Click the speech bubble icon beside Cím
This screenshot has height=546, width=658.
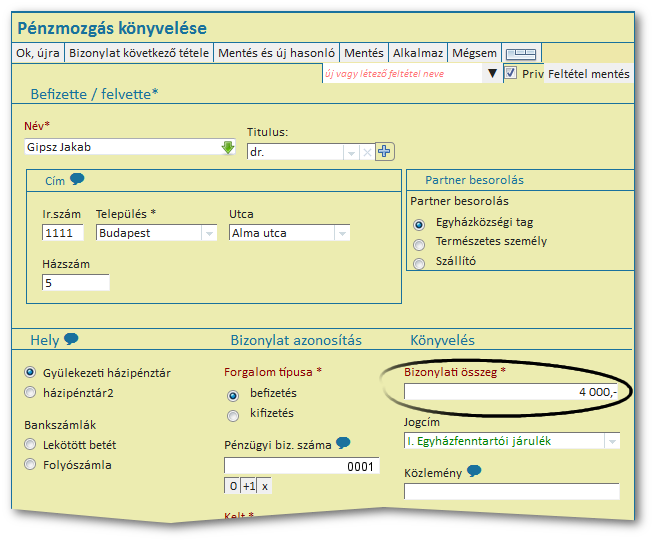(x=77, y=180)
